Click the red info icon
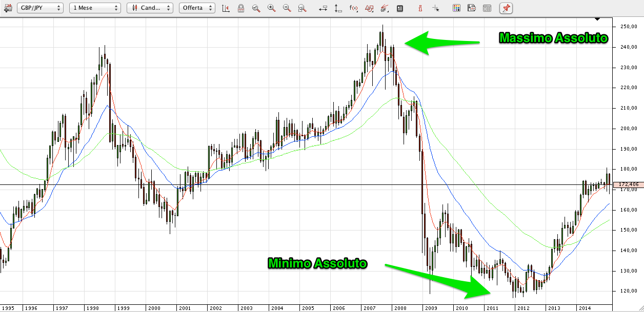The image size is (644, 312). pos(420,8)
